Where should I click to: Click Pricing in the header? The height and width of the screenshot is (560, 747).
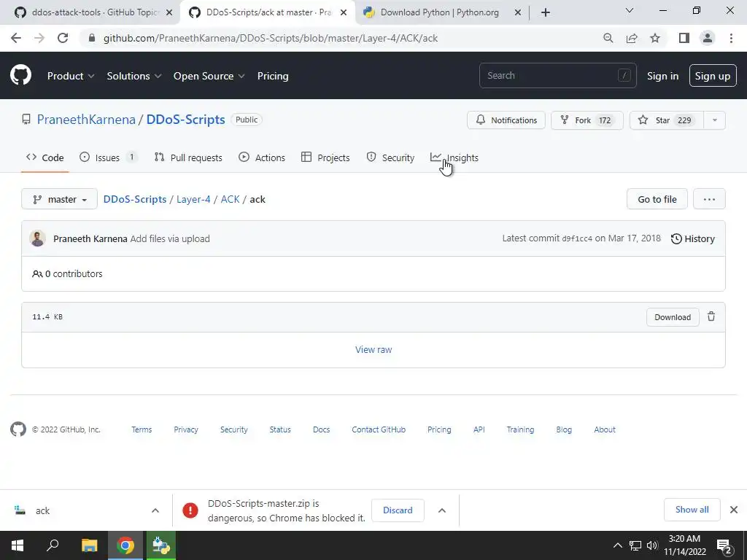click(x=273, y=76)
